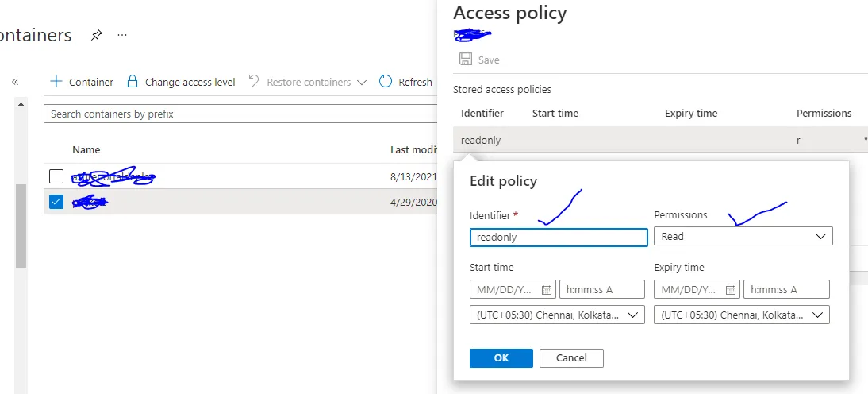Open the Start time calendar picker icon
This screenshot has width=868, height=394.
tap(546, 290)
